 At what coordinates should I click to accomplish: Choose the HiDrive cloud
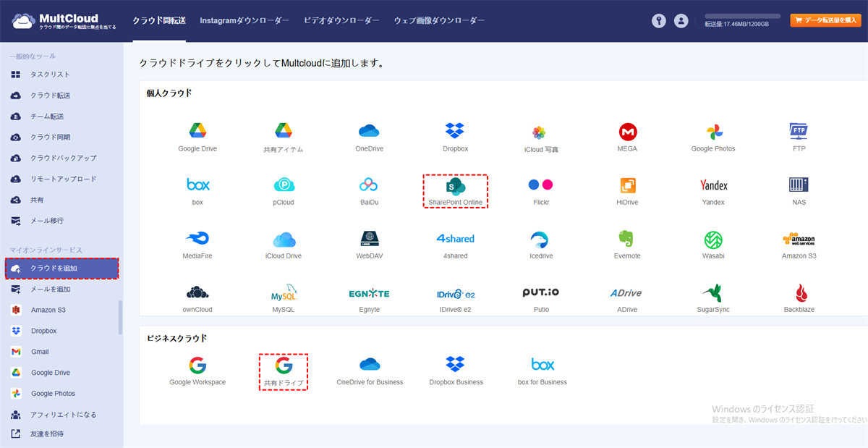tap(627, 190)
